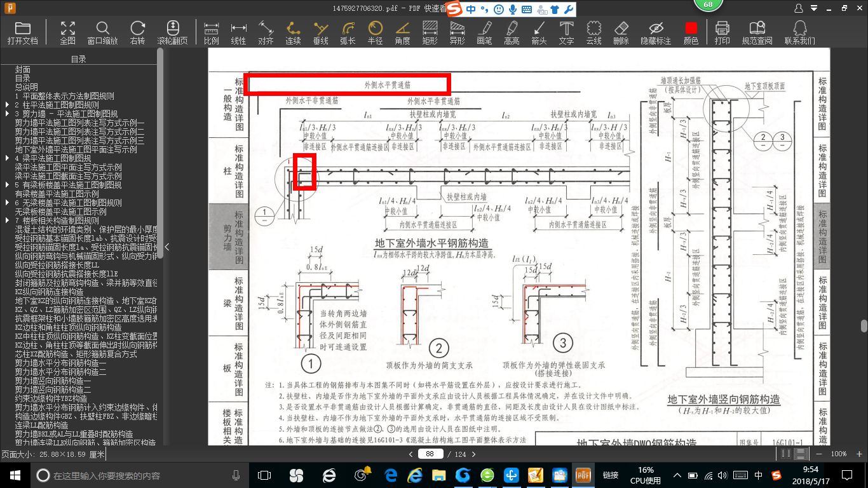Collapse the outline sidebar with chevron

166,247
